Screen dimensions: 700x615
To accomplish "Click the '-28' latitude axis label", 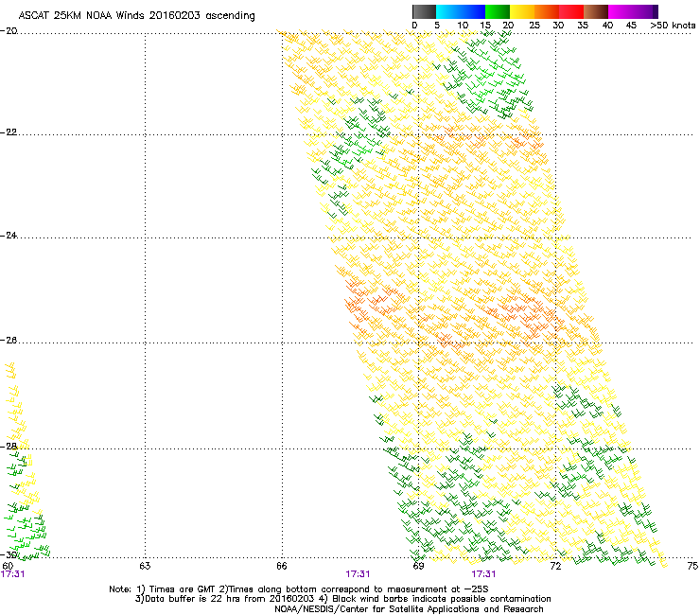I will click(9, 447).
